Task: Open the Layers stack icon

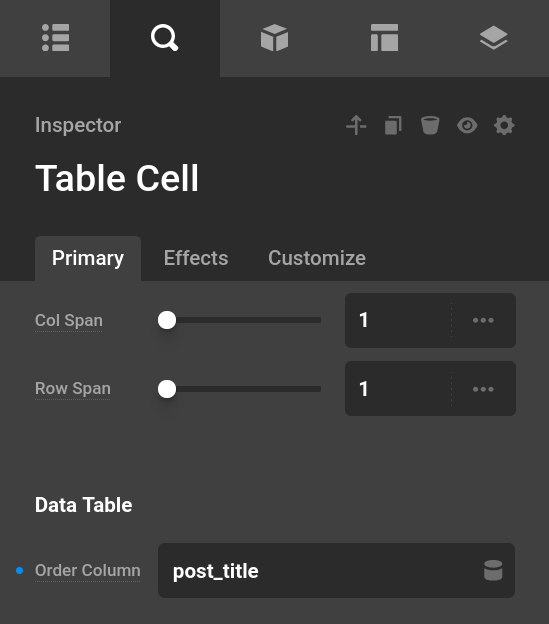Action: tap(494, 38)
